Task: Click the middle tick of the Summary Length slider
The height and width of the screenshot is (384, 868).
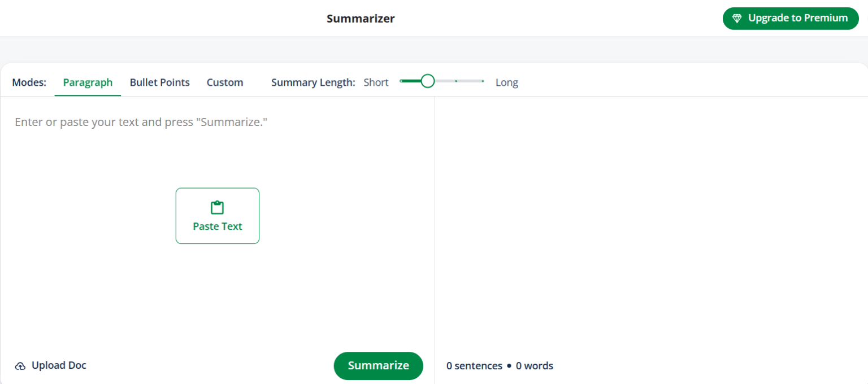Action: pos(455,81)
